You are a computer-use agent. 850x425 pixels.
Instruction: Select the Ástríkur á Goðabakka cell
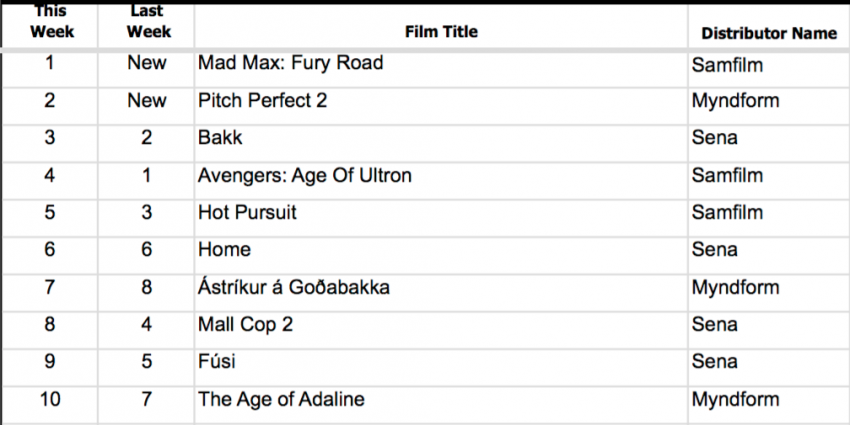[441, 292]
